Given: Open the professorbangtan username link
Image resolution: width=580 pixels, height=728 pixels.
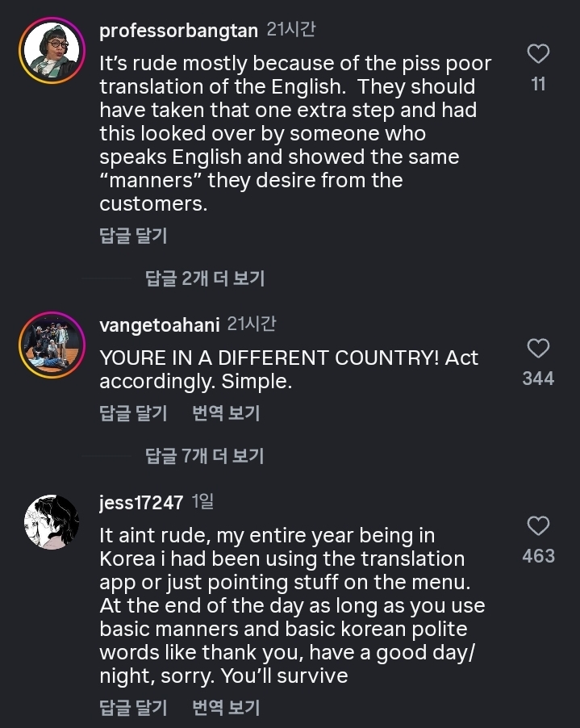Looking at the screenshot, I should pos(178,31).
